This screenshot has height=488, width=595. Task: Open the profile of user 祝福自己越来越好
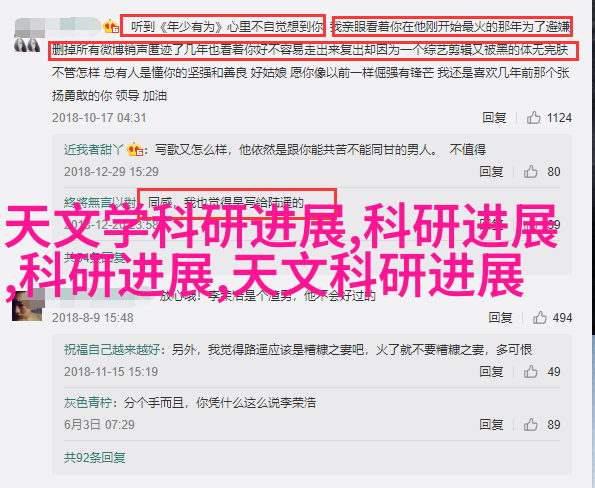coord(112,349)
